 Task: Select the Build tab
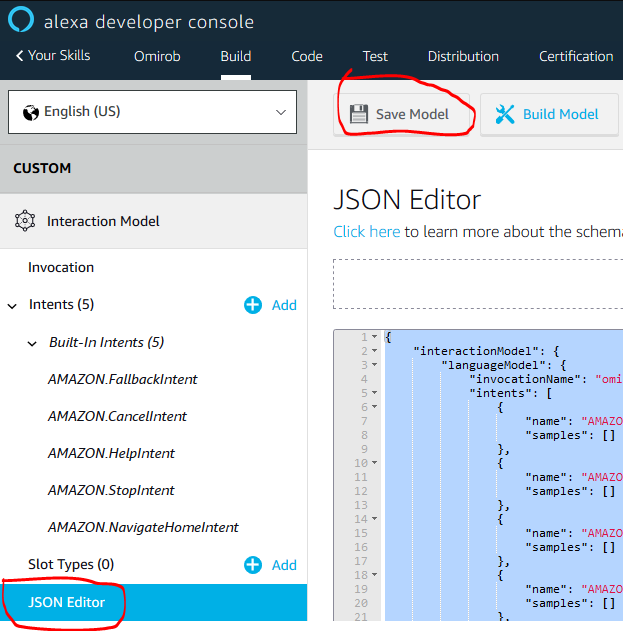point(236,56)
